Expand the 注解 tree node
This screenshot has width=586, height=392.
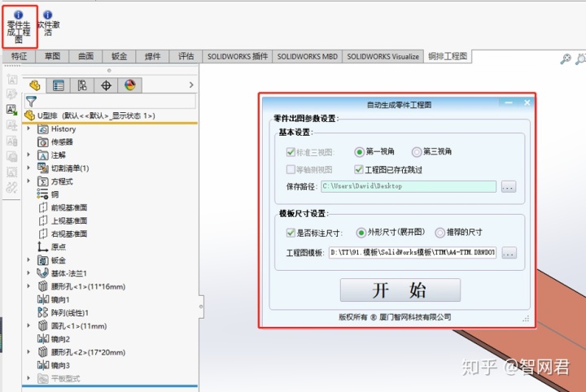[28, 155]
